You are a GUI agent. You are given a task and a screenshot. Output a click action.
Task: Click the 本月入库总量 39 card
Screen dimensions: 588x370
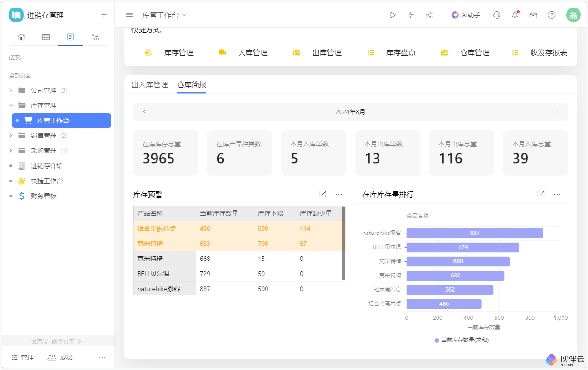pos(536,153)
